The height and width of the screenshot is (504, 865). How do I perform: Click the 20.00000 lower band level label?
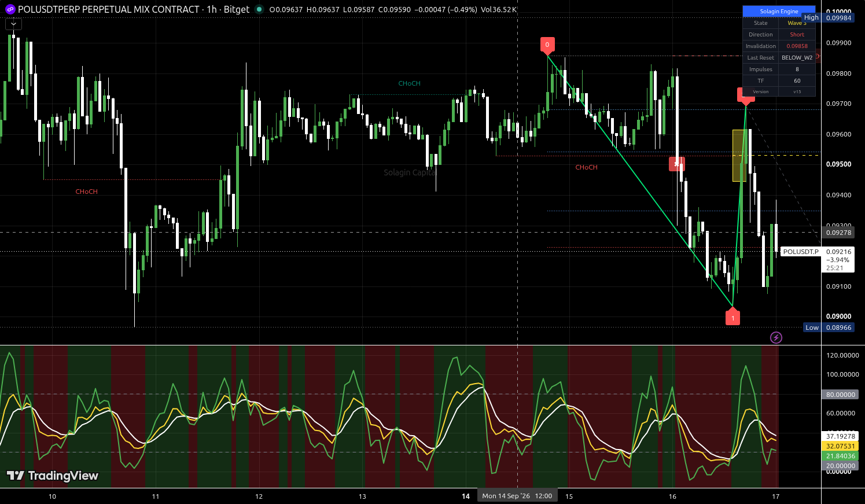tap(840, 466)
